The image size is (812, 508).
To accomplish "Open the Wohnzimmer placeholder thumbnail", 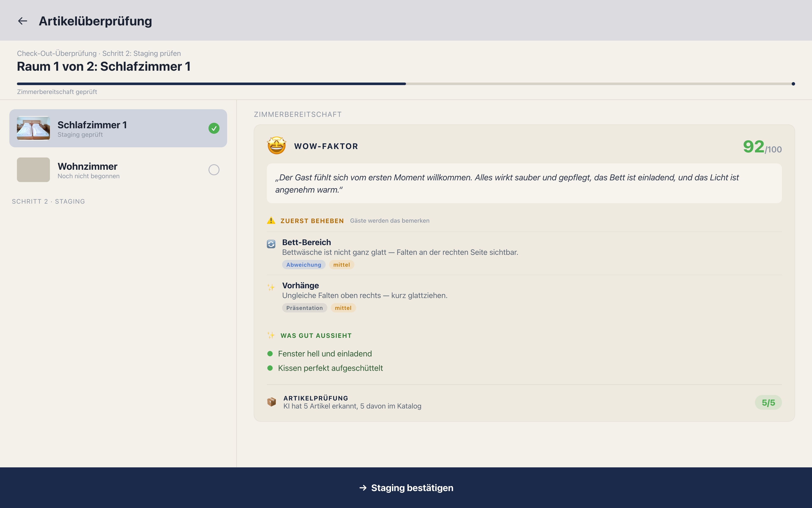I will point(33,170).
